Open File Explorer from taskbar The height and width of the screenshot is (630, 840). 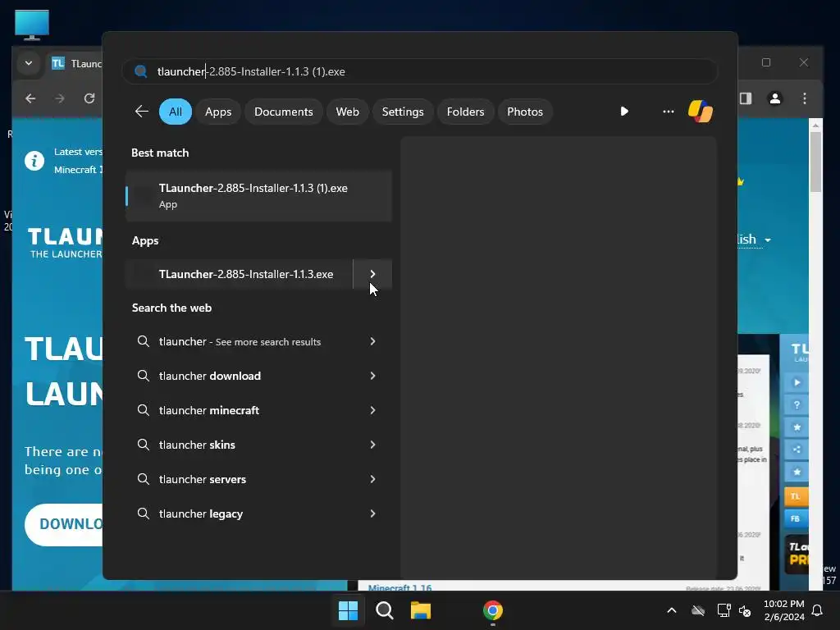pos(421,610)
